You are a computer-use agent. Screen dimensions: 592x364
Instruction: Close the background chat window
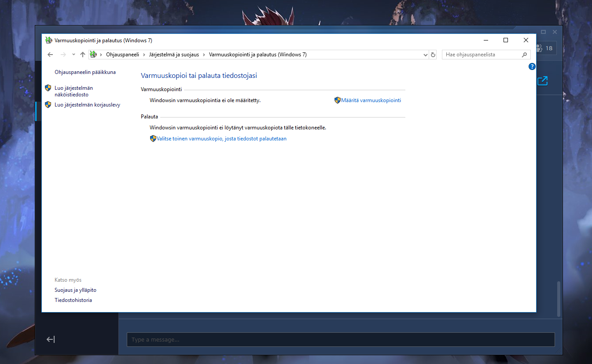pos(555,32)
